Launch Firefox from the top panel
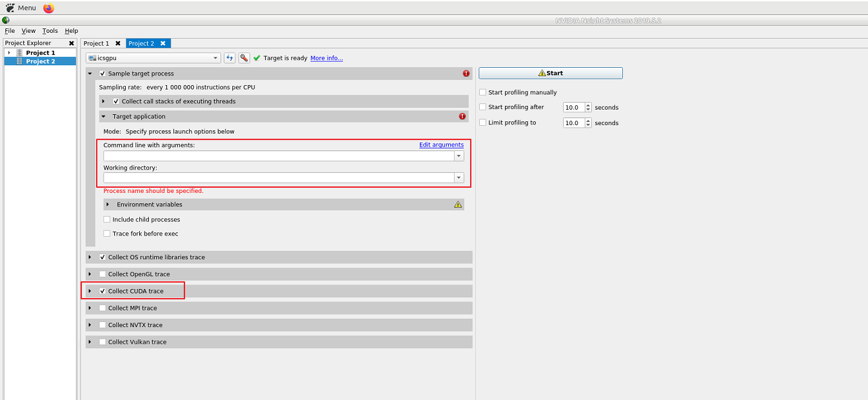The image size is (868, 400). [x=48, y=8]
